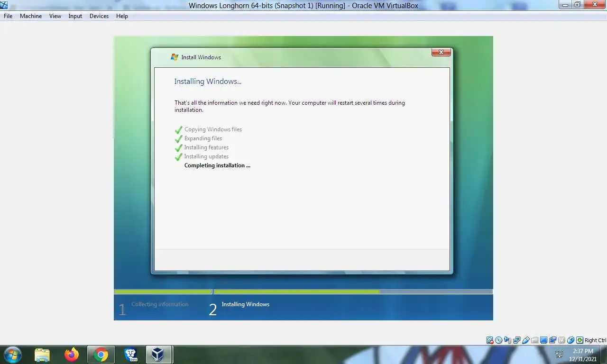Open the Machine menu

coord(31,16)
